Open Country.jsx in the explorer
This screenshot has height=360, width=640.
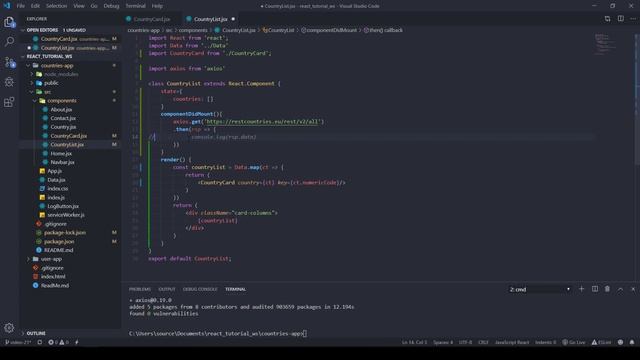coord(63,127)
